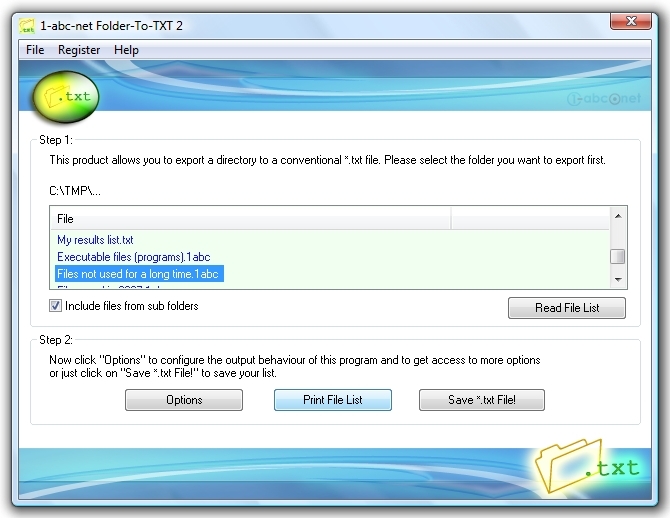
Task: Select My results list.txt in file list
Action: coord(95,240)
